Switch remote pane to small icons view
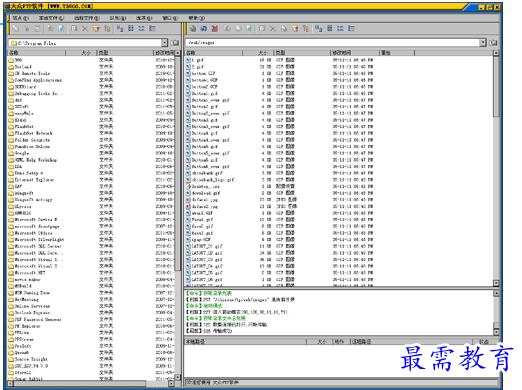The image size is (522, 390). (330, 29)
